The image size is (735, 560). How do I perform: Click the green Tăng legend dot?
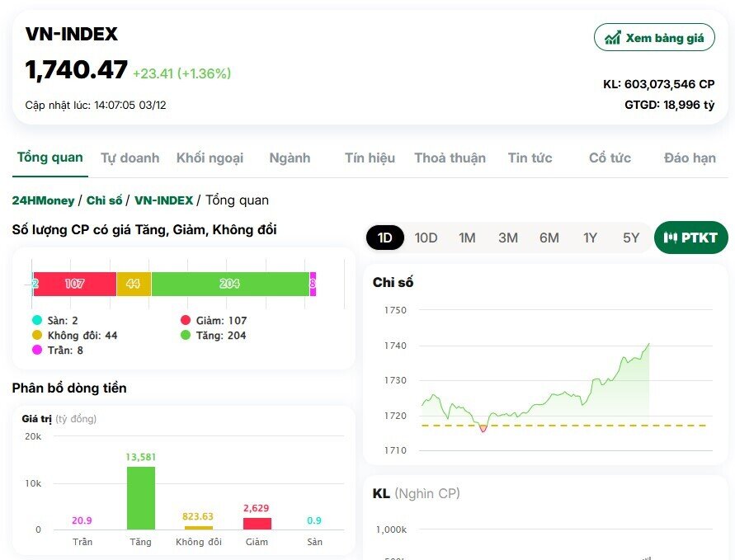click(x=186, y=335)
